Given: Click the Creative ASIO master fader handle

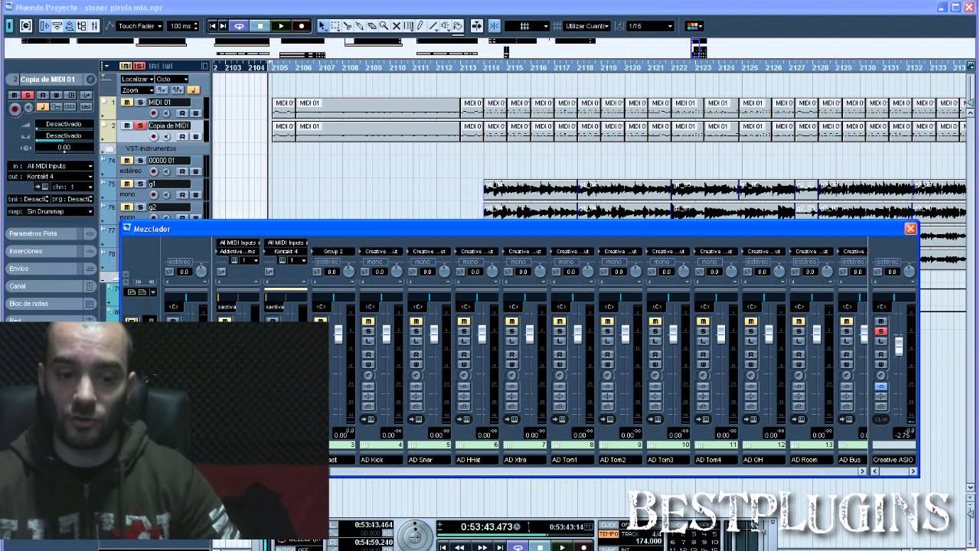Looking at the screenshot, I should coord(899,345).
